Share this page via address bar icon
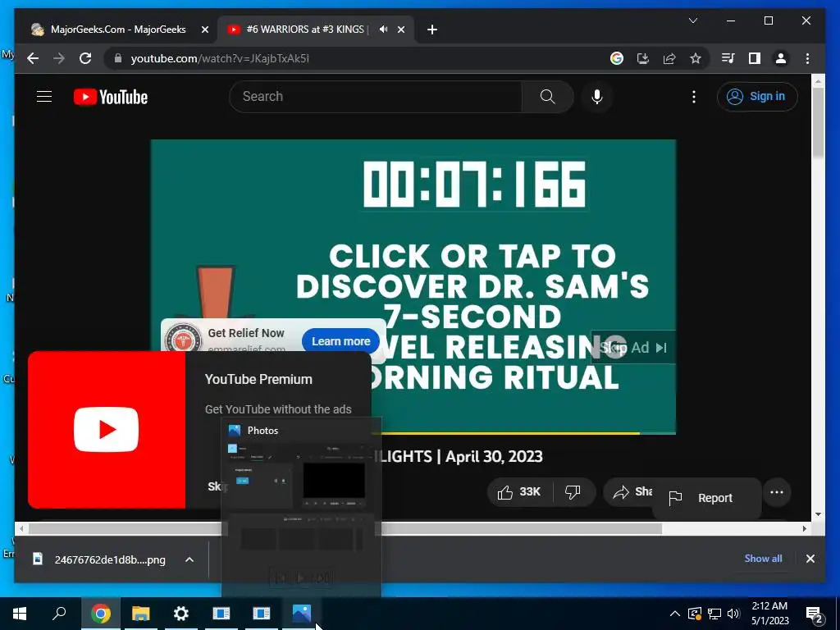 click(x=669, y=58)
